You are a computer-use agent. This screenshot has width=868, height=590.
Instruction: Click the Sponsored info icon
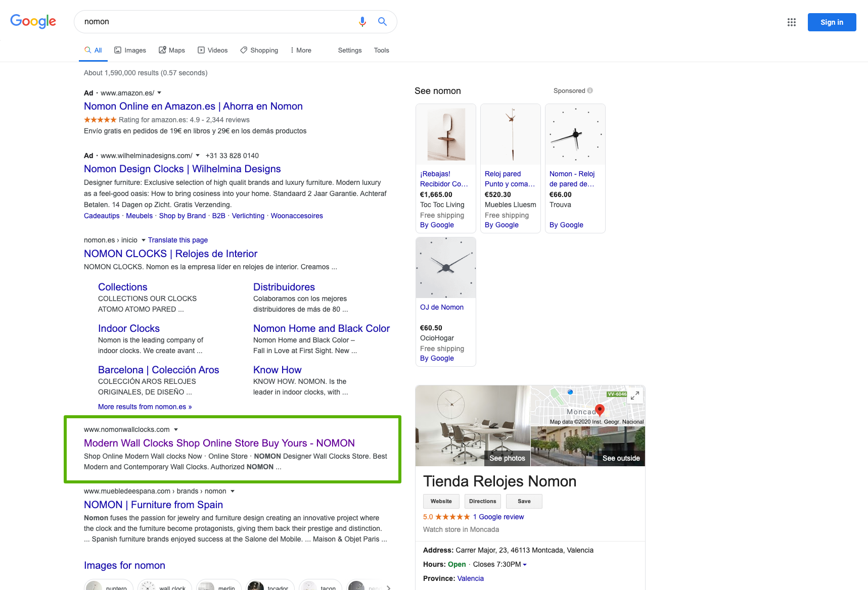click(x=590, y=91)
